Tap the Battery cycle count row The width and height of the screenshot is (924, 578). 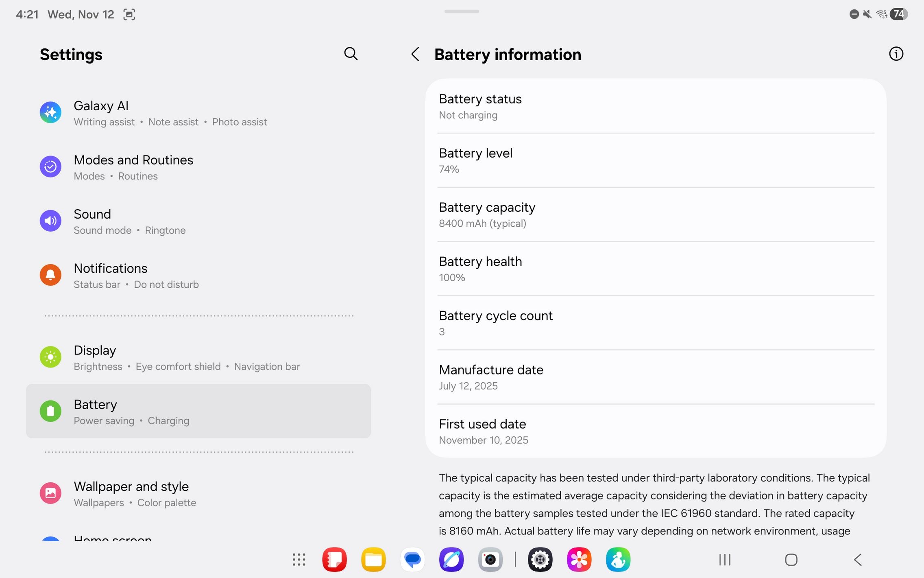(x=656, y=323)
